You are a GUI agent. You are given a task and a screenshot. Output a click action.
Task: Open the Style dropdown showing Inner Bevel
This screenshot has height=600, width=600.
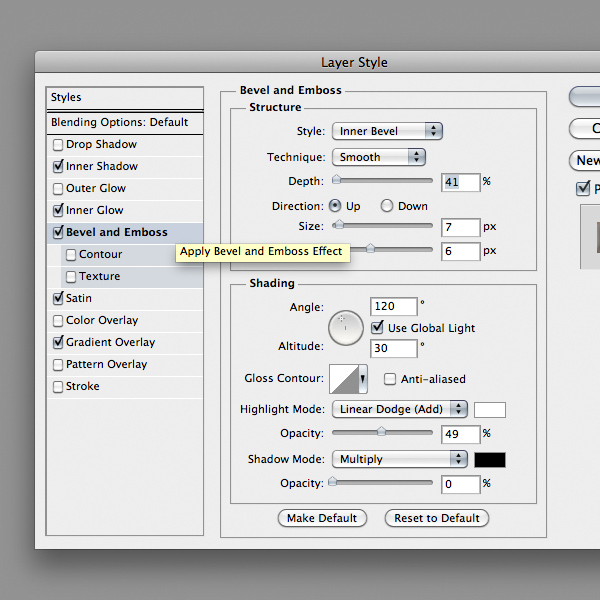[387, 131]
